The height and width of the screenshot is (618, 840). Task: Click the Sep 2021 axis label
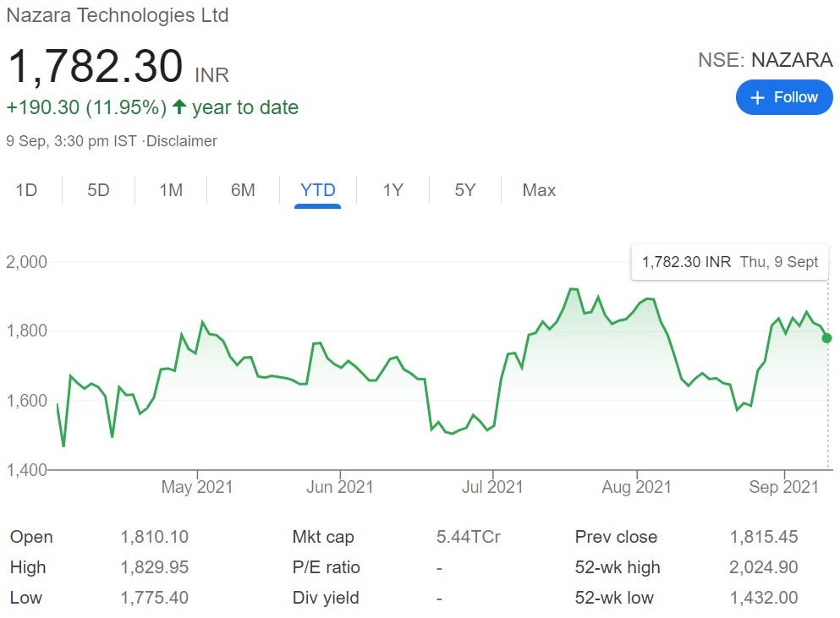pos(784,487)
